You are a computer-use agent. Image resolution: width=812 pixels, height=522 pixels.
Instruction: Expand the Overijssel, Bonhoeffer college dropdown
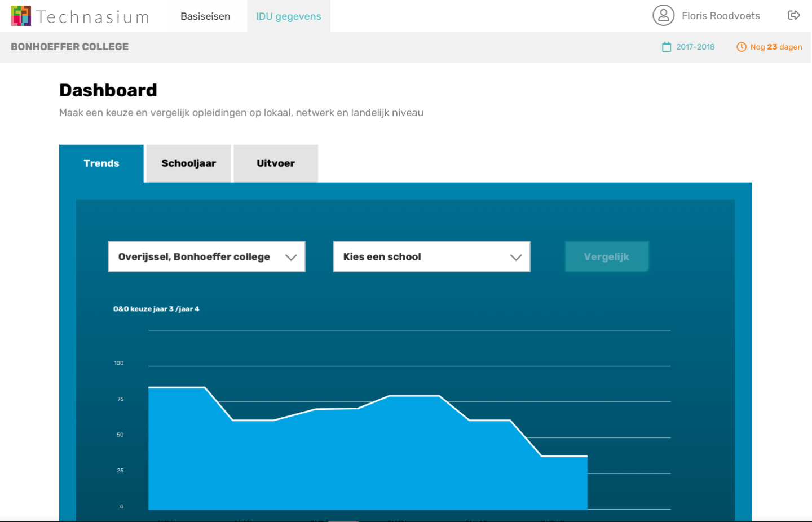[x=195, y=257]
